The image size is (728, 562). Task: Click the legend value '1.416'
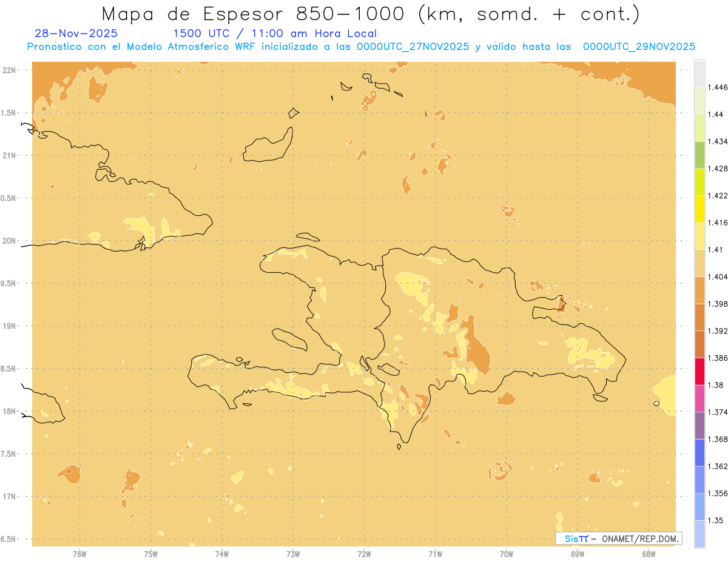tap(718, 222)
